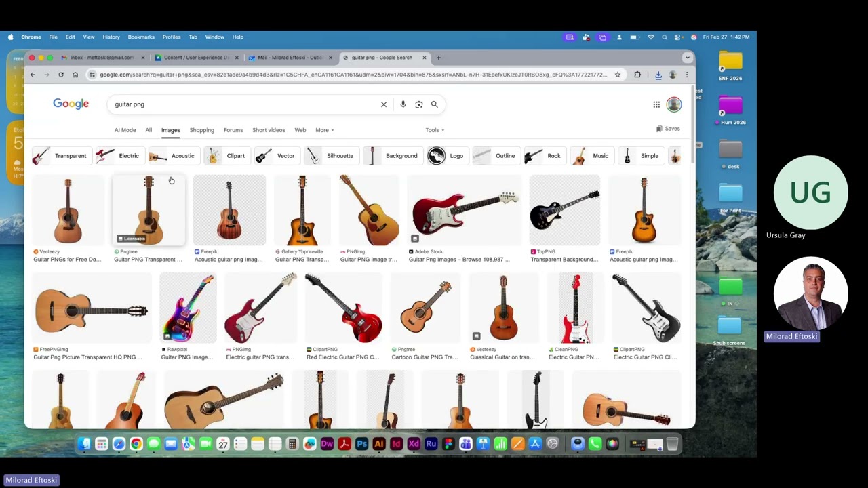Select the Images tab
This screenshot has width=868, height=488.
pyautogui.click(x=170, y=130)
